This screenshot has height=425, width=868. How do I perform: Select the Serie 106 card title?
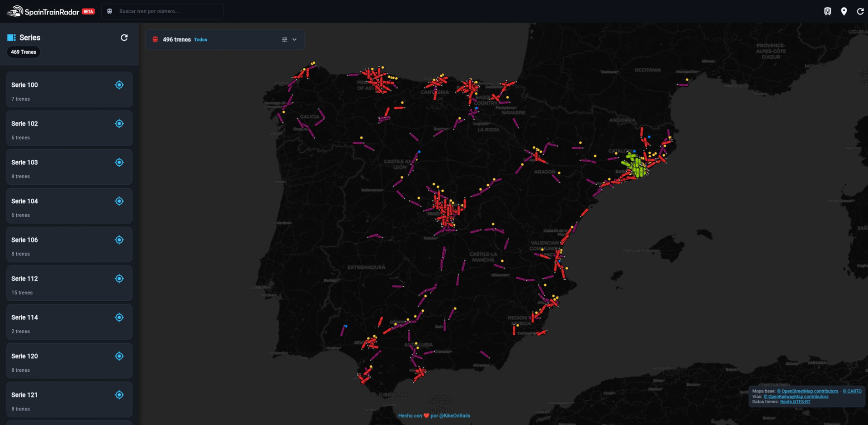(x=24, y=240)
